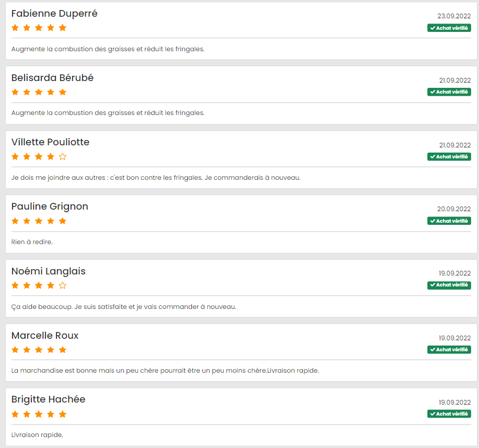Image resolution: width=479 pixels, height=448 pixels.
Task: Select the reviewer name Villette Pouliotte
Action: pos(51,142)
